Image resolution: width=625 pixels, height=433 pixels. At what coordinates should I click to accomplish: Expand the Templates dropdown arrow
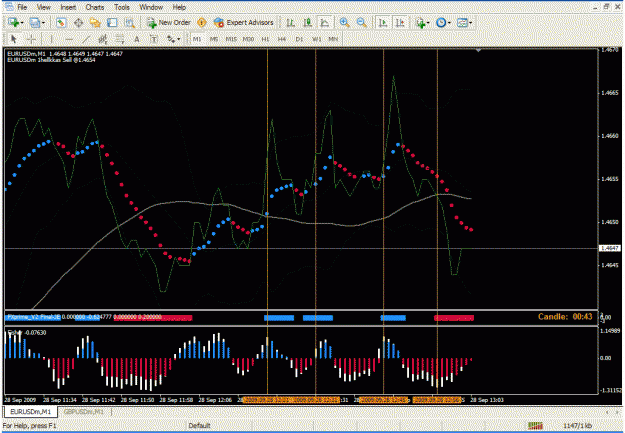point(471,23)
